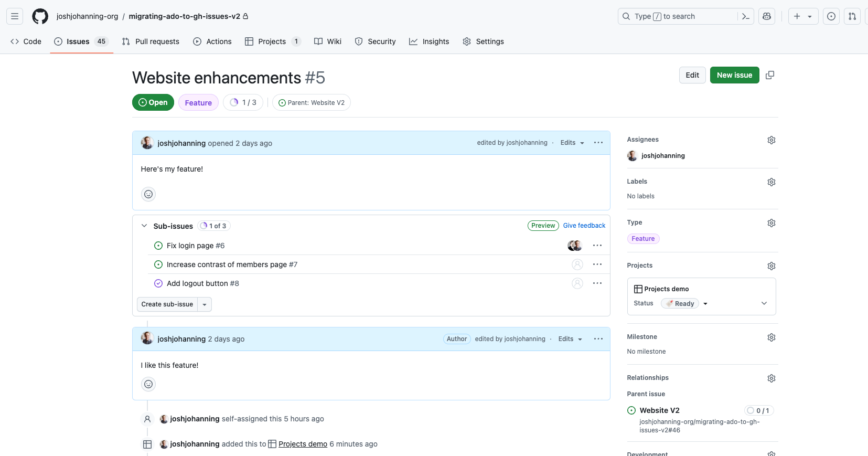Open the Insights tab
The image size is (868, 456).
pos(429,41)
